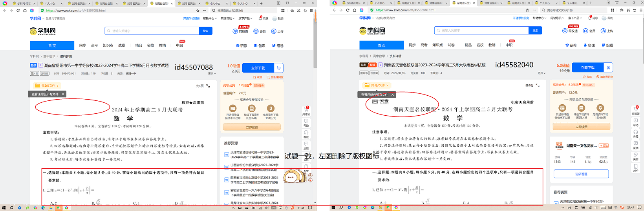Open the 高中数学 breadcrumb link in the left window
644x211 pixels.
click(x=49, y=56)
